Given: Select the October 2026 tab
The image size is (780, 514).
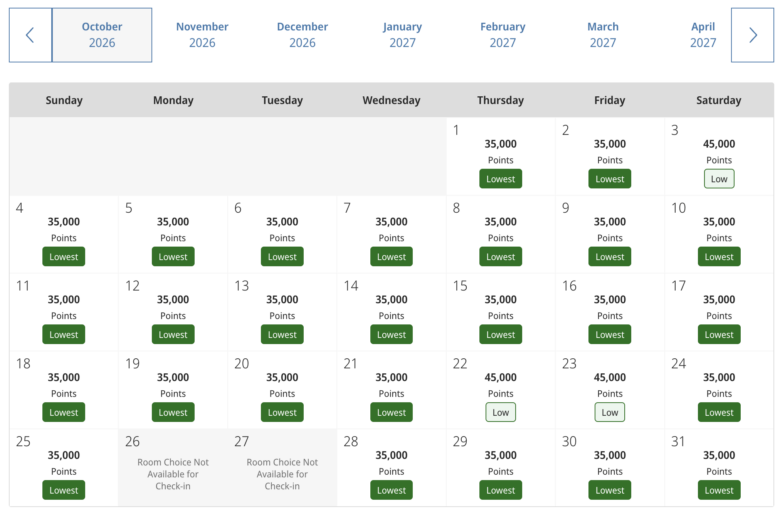Looking at the screenshot, I should pyautogui.click(x=102, y=35).
